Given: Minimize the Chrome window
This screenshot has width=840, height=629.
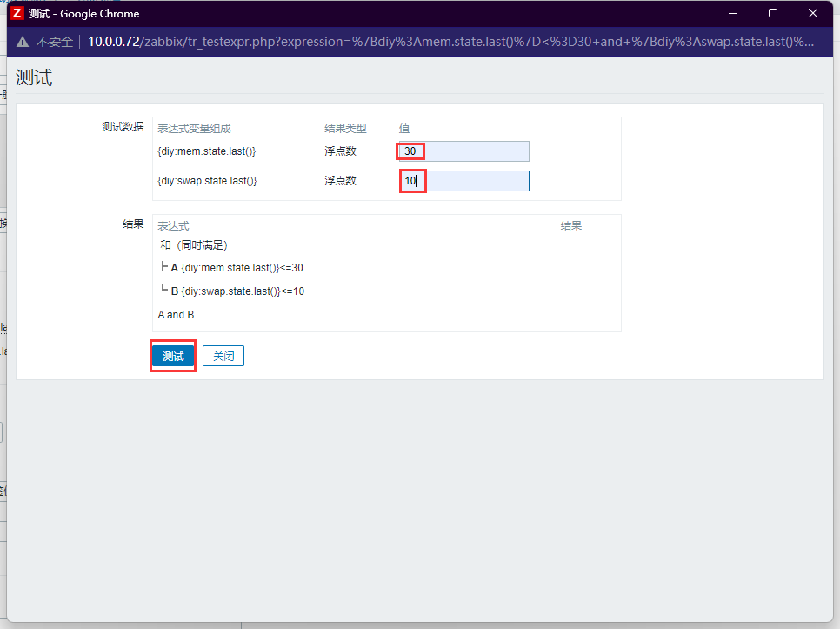Looking at the screenshot, I should click(x=733, y=13).
